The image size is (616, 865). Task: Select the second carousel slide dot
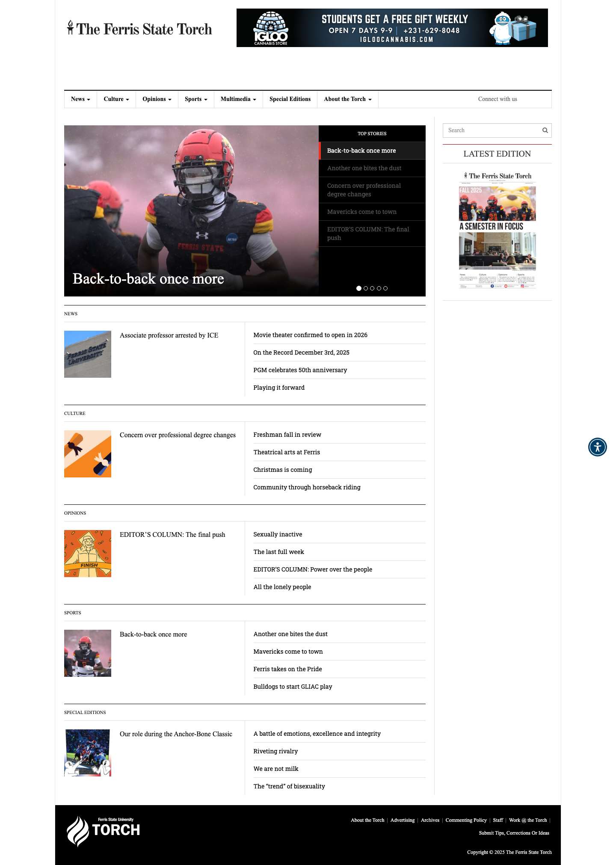366,288
